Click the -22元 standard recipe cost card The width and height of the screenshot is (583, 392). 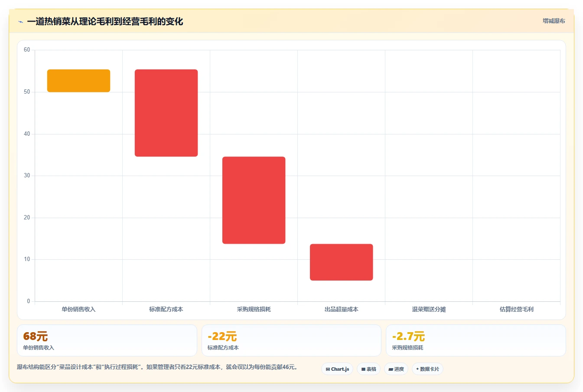(x=291, y=340)
